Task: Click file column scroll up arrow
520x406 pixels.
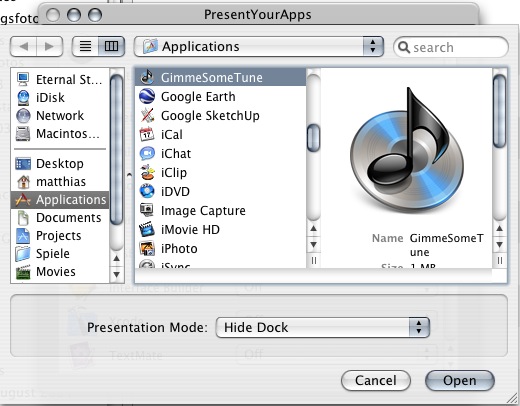Action: tap(313, 228)
